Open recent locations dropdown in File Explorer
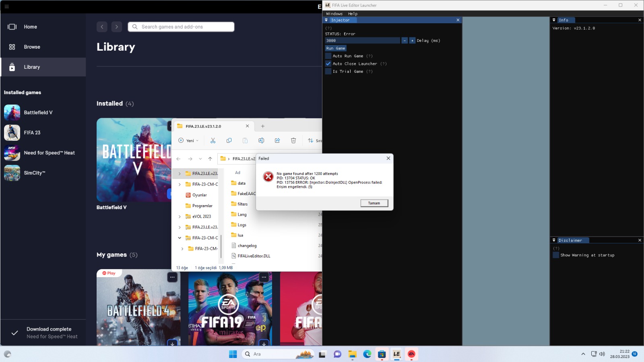Screen dimensions: 644x362 pyautogui.click(x=200, y=159)
